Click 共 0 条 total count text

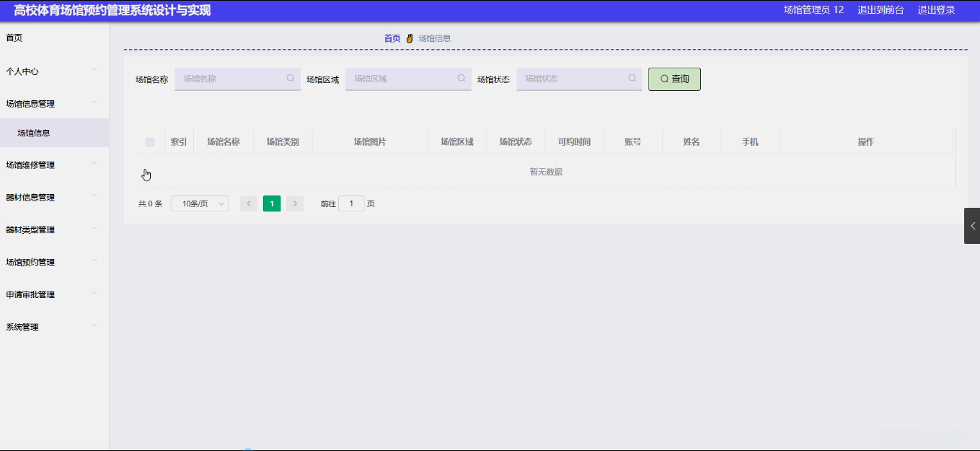(x=150, y=203)
